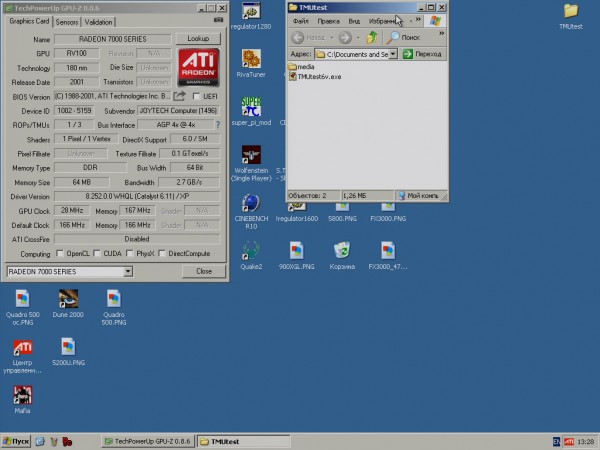Click the Пуск start button

click(x=16, y=441)
